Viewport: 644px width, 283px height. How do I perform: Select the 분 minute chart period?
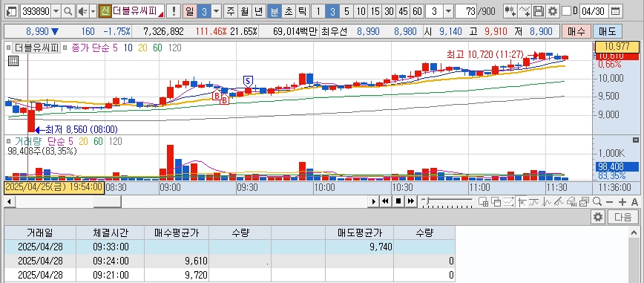[274, 11]
